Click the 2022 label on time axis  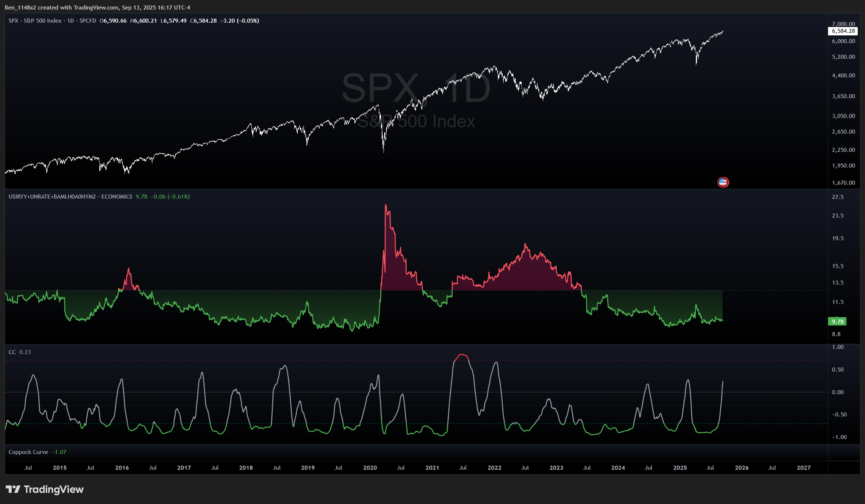pos(494,468)
